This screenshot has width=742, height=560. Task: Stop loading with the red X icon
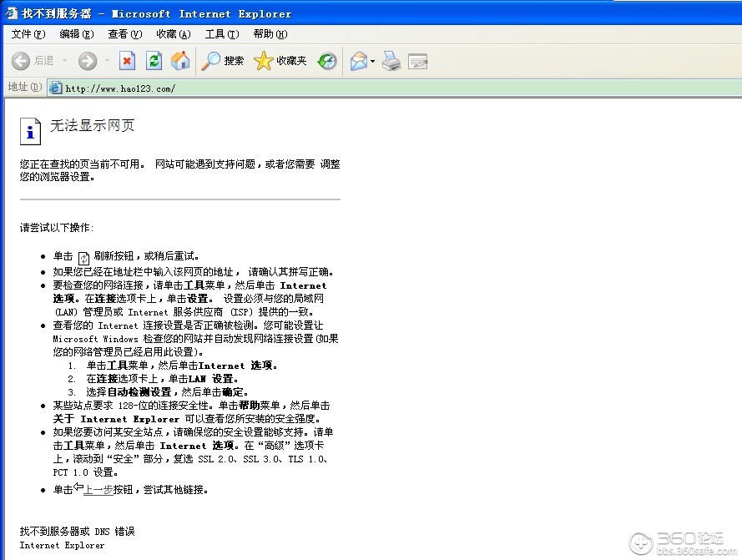pyautogui.click(x=127, y=61)
